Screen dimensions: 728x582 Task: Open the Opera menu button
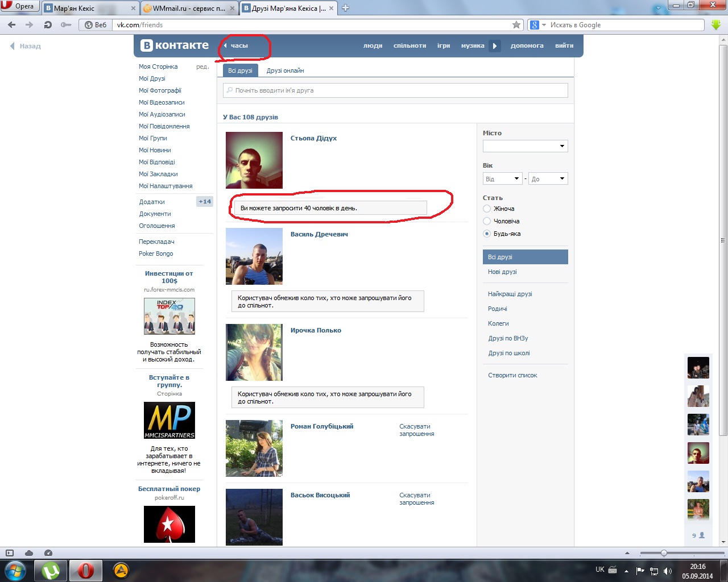[19, 6]
